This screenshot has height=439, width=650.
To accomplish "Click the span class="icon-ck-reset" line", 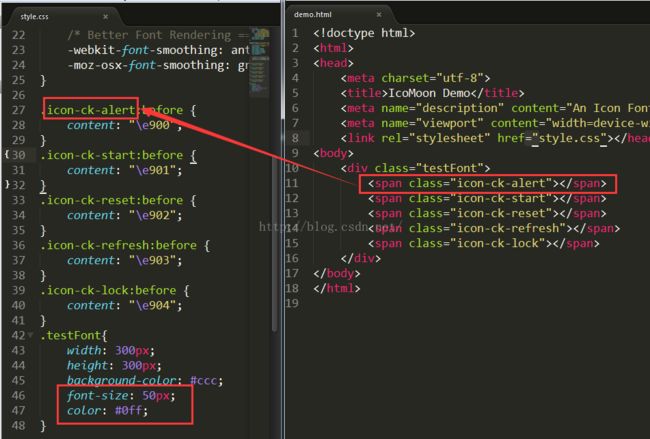I will point(487,213).
